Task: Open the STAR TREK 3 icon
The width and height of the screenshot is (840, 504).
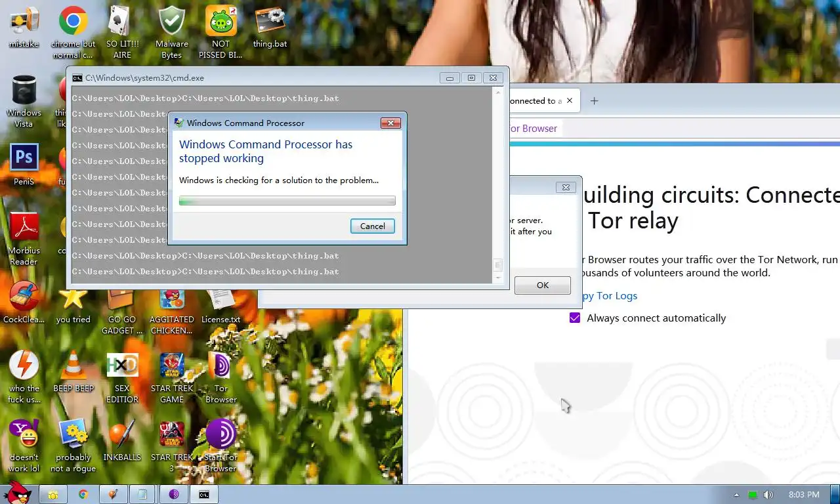Action: (x=171, y=446)
